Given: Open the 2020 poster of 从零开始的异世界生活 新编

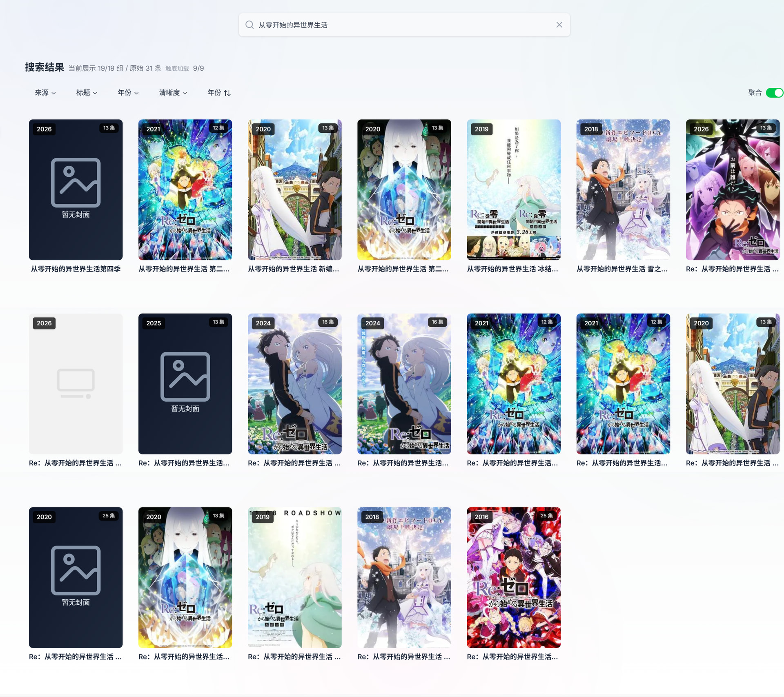Looking at the screenshot, I should coord(294,190).
